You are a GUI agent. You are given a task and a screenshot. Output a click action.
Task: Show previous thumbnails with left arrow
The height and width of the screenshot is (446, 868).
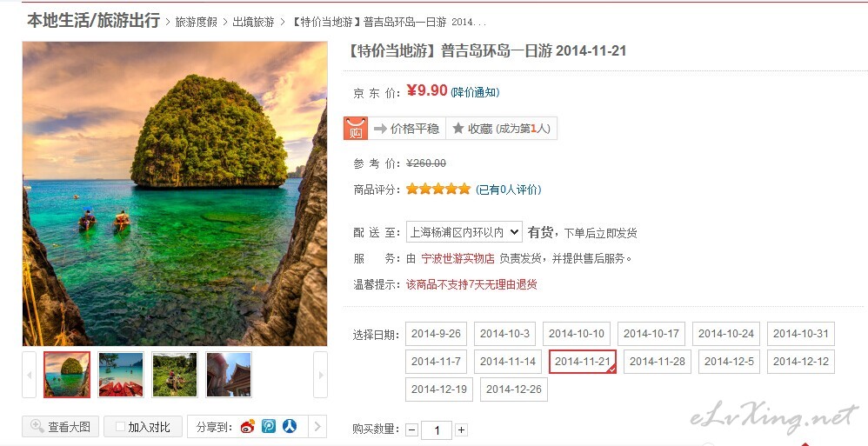coord(30,375)
